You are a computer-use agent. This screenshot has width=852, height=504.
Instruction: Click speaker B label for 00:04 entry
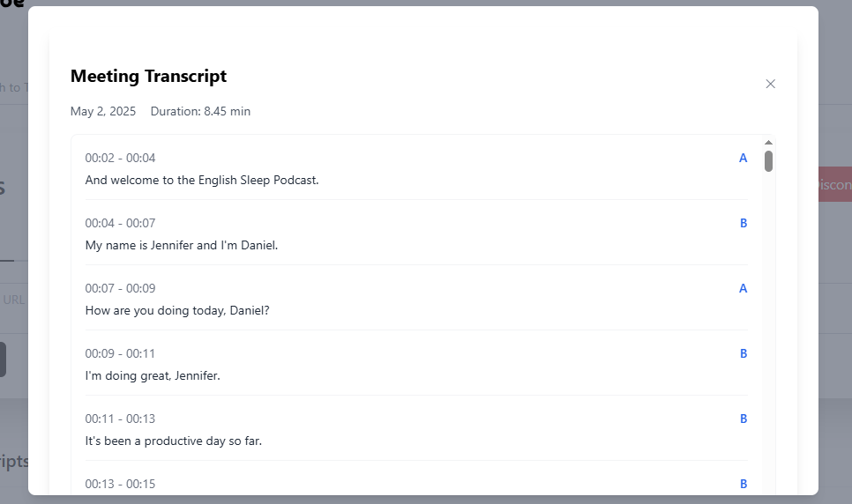pos(743,224)
